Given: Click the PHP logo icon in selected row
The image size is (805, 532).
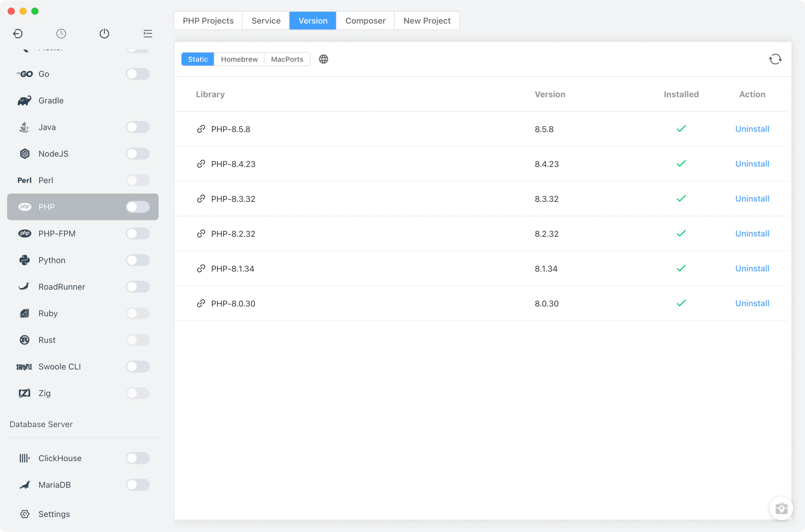Looking at the screenshot, I should 25,207.
